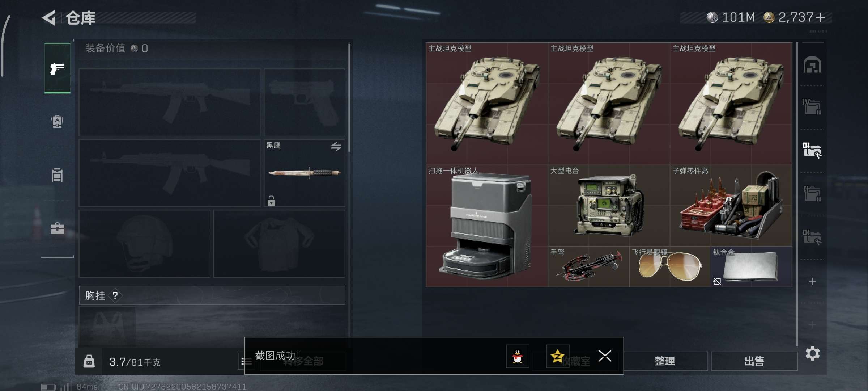Open the backpack tab in left sidebar
This screenshot has height=391, width=868.
(57, 122)
